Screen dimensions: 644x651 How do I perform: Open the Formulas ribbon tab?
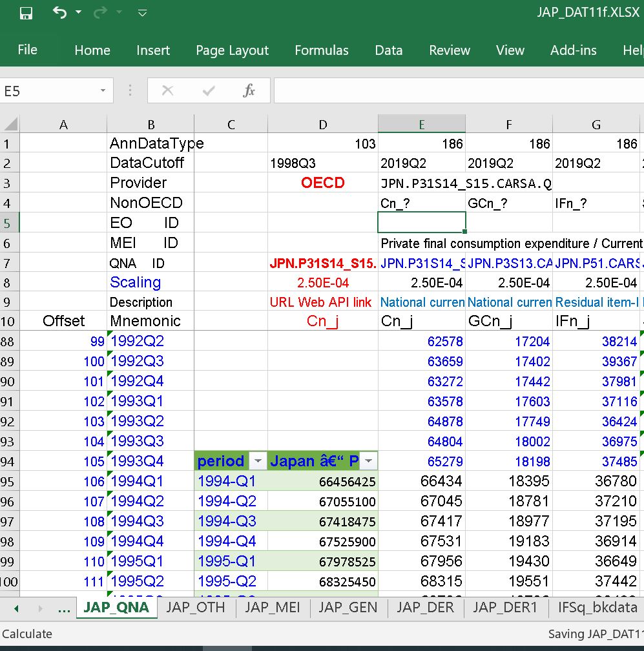(x=321, y=50)
